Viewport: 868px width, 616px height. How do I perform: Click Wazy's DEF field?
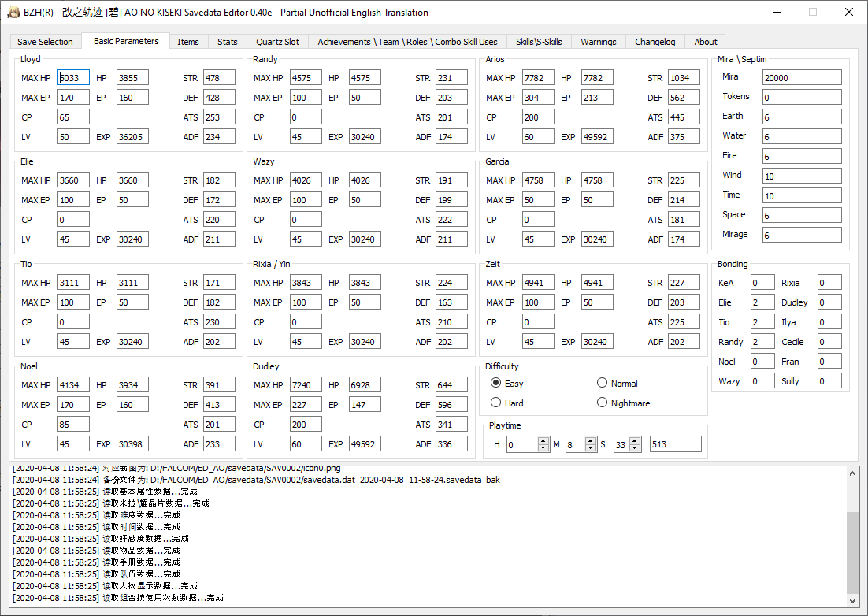(451, 200)
